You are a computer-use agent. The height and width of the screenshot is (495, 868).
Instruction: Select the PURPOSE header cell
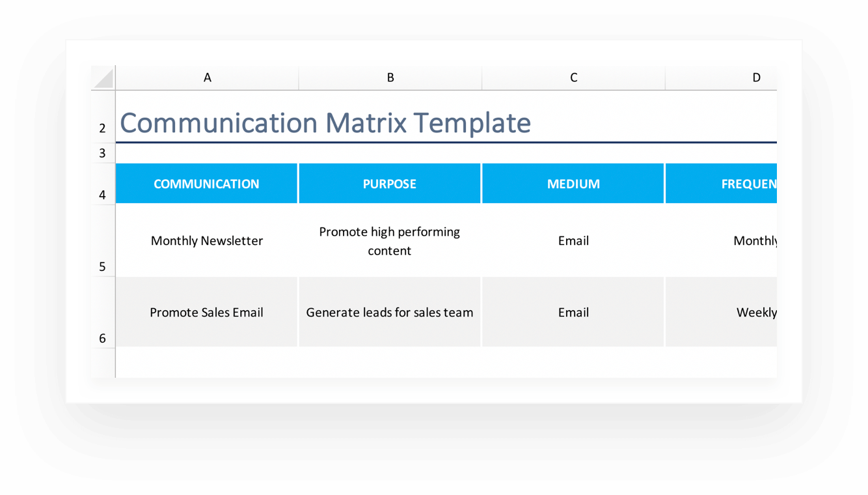coord(390,184)
